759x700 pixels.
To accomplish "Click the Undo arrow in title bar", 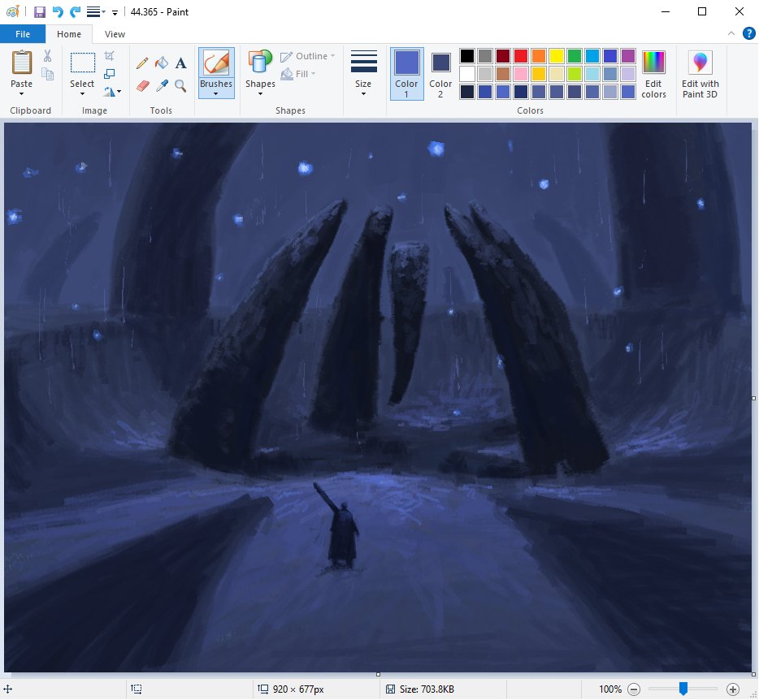I will pyautogui.click(x=58, y=11).
